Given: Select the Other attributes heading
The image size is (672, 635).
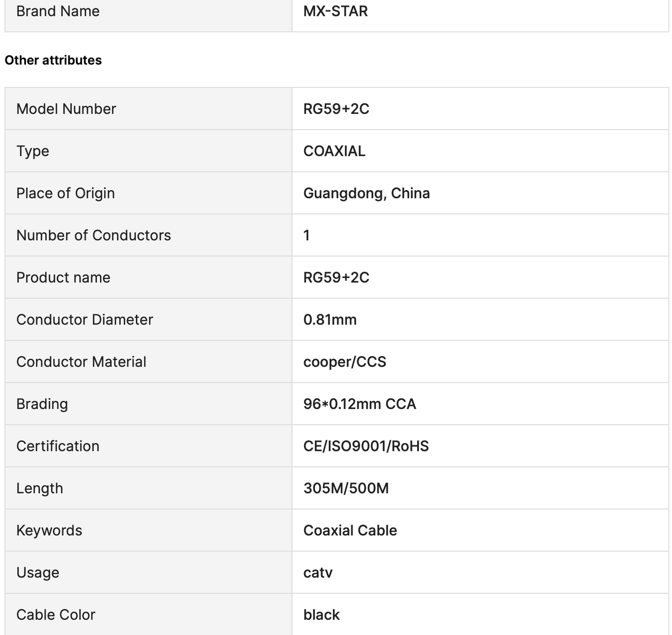Looking at the screenshot, I should click(x=53, y=60).
